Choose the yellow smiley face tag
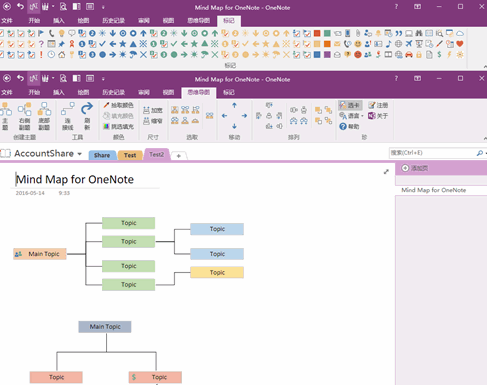Image resolution: width=487 pixels, height=385 pixels. 358,44
